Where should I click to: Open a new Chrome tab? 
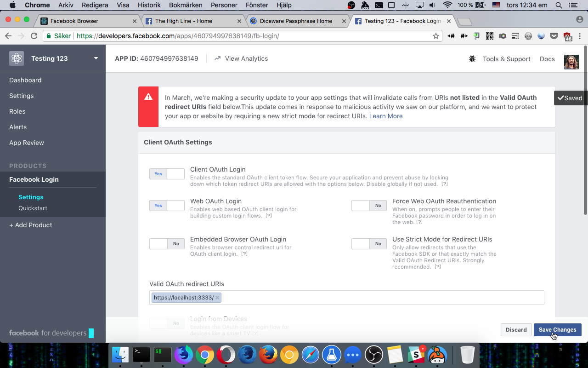(x=464, y=22)
